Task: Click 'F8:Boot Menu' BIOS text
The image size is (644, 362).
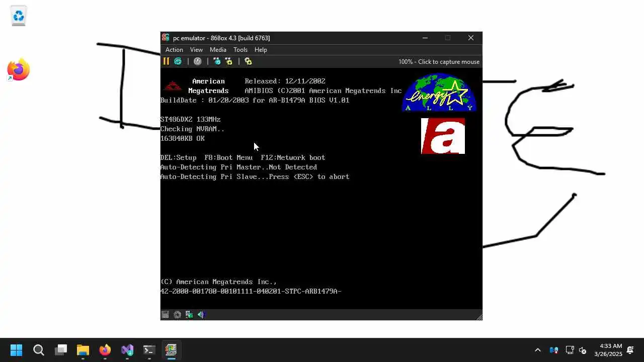Action: coord(229,157)
